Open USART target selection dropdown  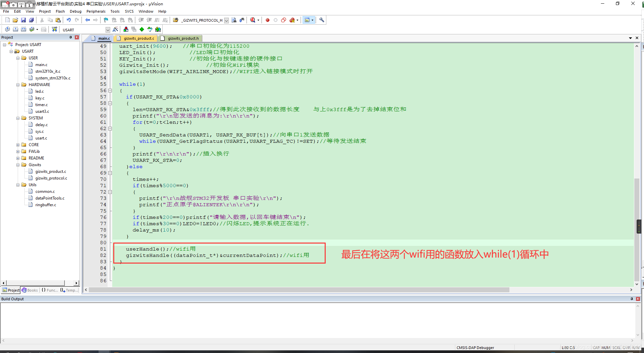tap(108, 30)
